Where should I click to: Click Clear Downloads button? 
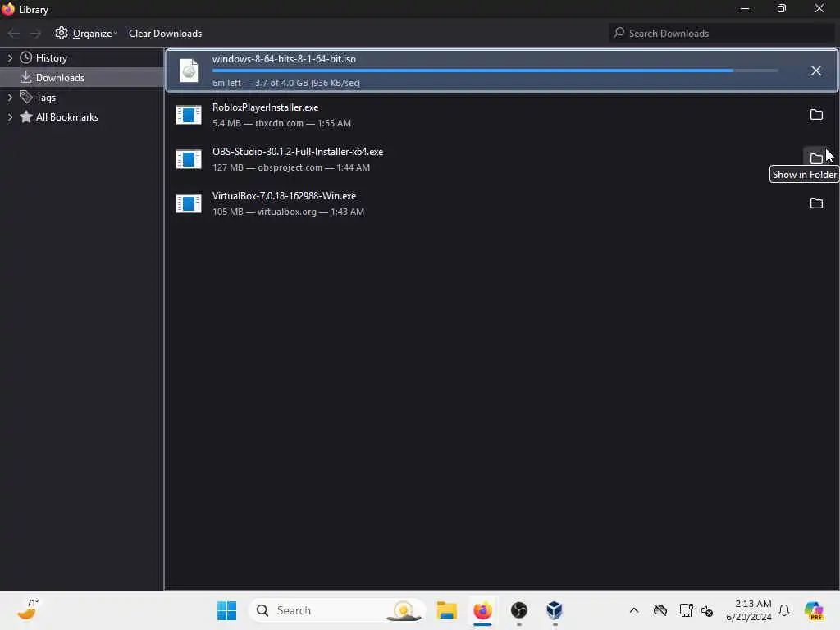pyautogui.click(x=165, y=33)
